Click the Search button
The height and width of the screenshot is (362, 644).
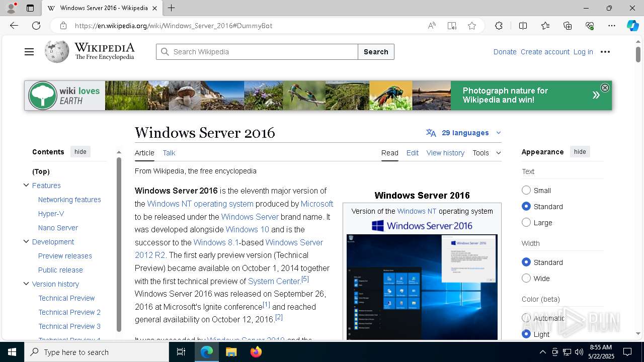click(376, 52)
